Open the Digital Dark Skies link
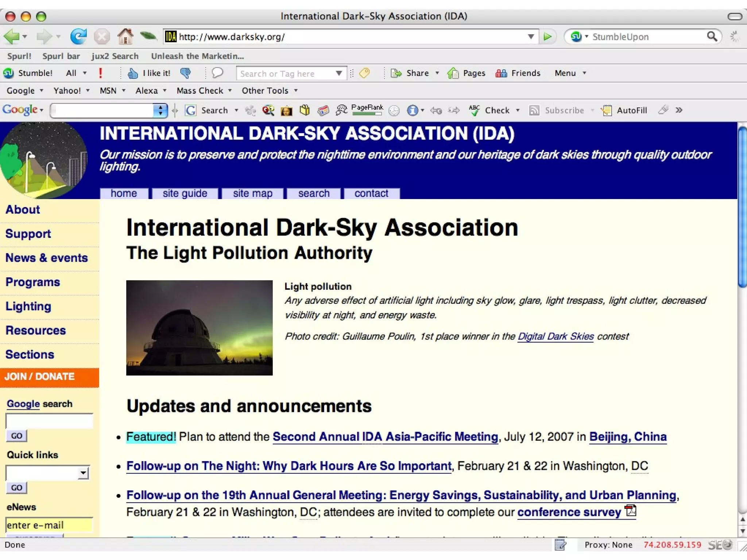This screenshot has width=747, height=560. coord(556,336)
